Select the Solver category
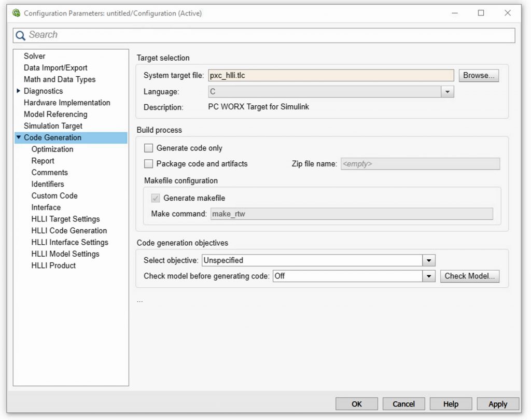This screenshot has width=531, height=420. [34, 56]
